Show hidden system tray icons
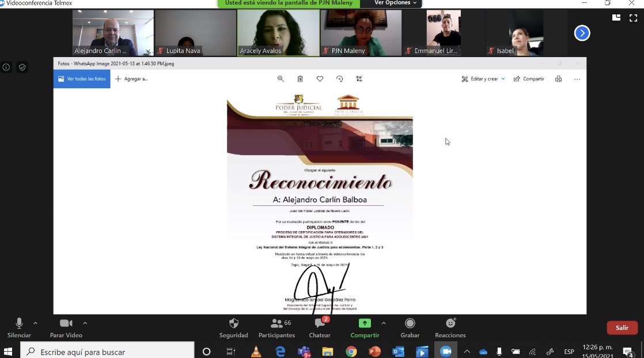Image resolution: width=644 pixels, height=358 pixels. tap(467, 352)
